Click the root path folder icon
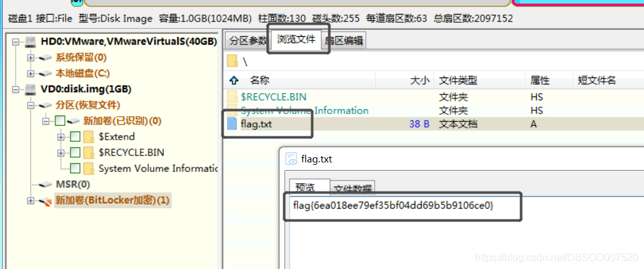The width and height of the screenshot is (644, 269). tap(232, 61)
